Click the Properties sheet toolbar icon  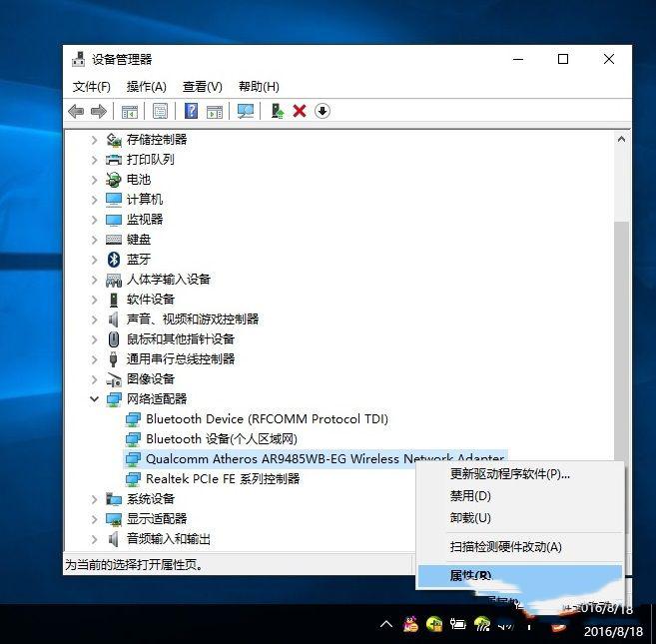pos(160,111)
